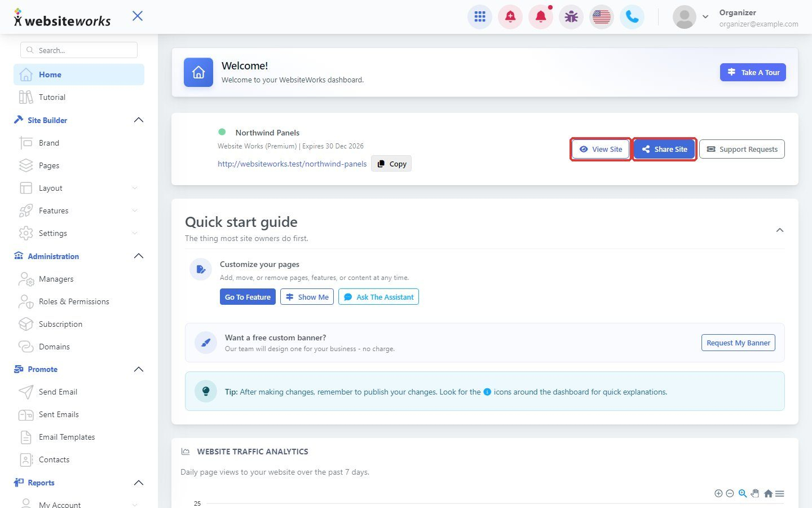812x508 pixels.
Task: Click the green site status dot
Action: click(222, 132)
